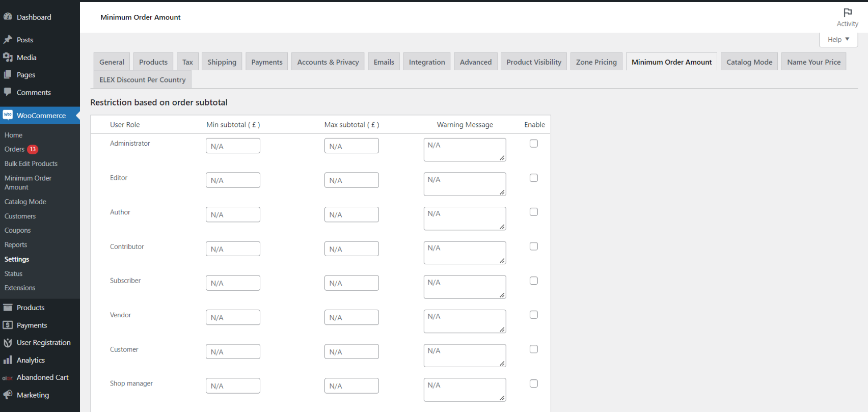The width and height of the screenshot is (868, 412).
Task: Switch to the Products settings tab
Action: [x=153, y=62]
